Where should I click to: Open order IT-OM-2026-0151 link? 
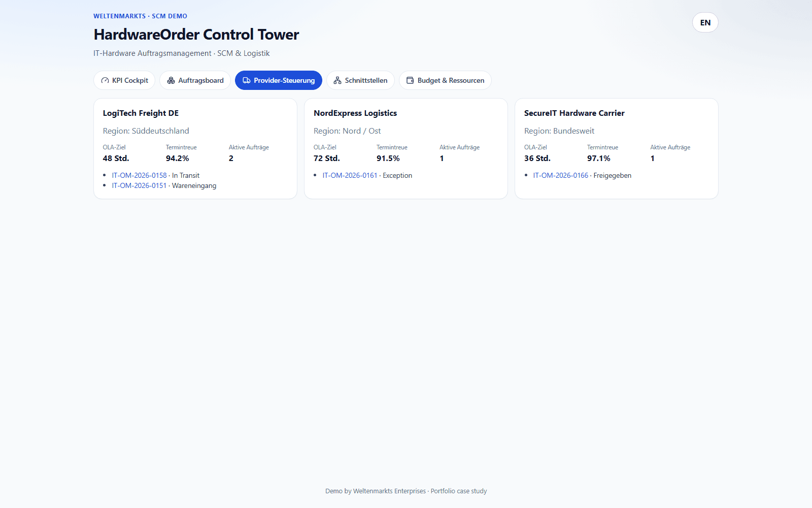[x=140, y=185]
